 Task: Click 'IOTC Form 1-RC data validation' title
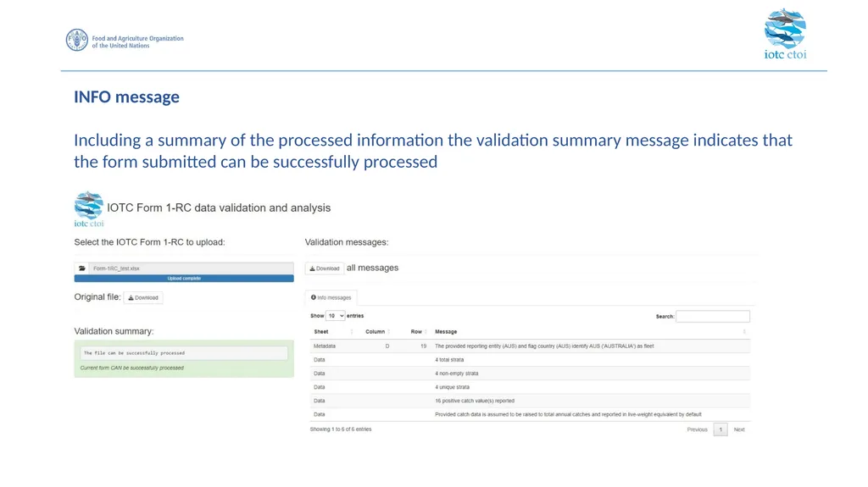pyautogui.click(x=219, y=208)
